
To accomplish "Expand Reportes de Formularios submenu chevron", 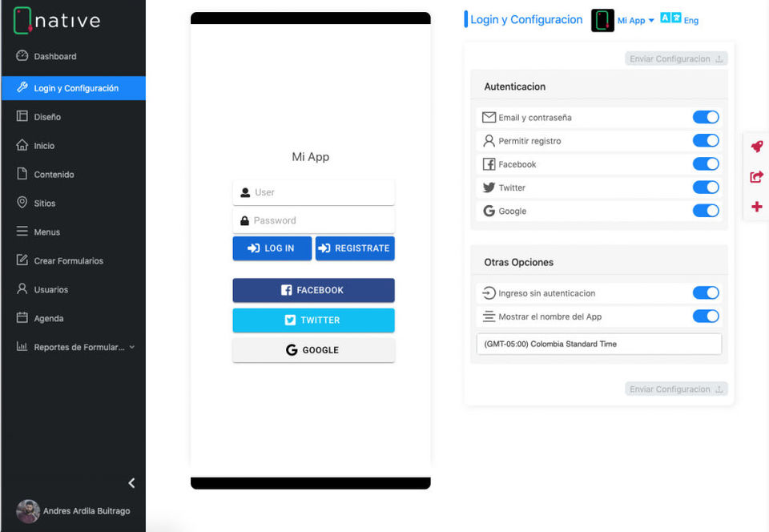I will [132, 347].
